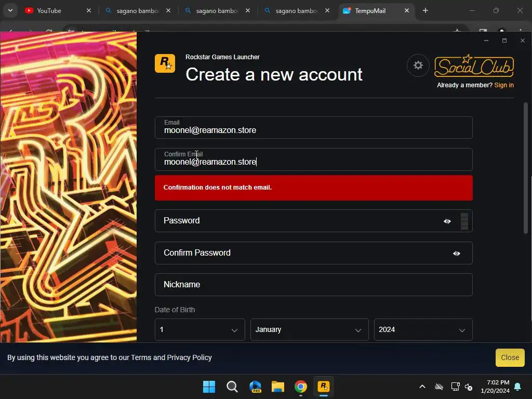This screenshot has height=399, width=532.
Task: Open the 2024 birth year dropdown
Action: (x=423, y=329)
